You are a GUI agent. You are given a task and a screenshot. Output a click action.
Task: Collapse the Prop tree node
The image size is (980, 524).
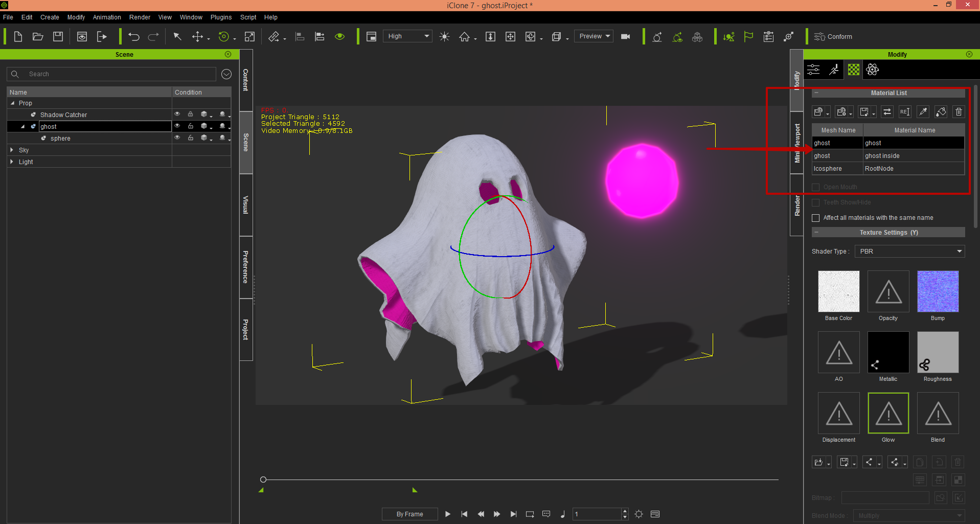tap(13, 103)
